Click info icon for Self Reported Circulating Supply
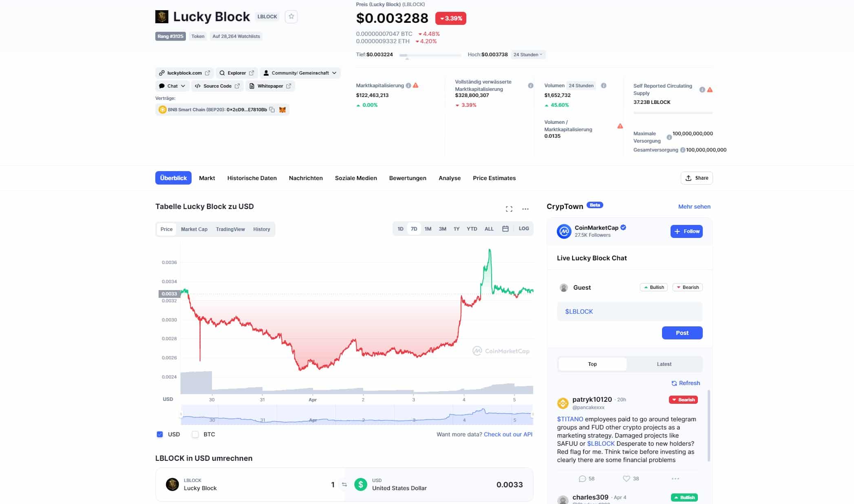 click(702, 90)
